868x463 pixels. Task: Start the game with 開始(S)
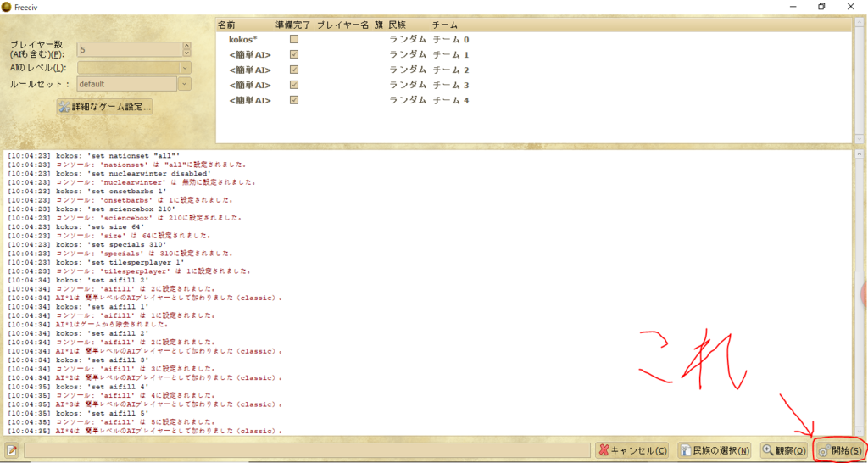[840, 451]
